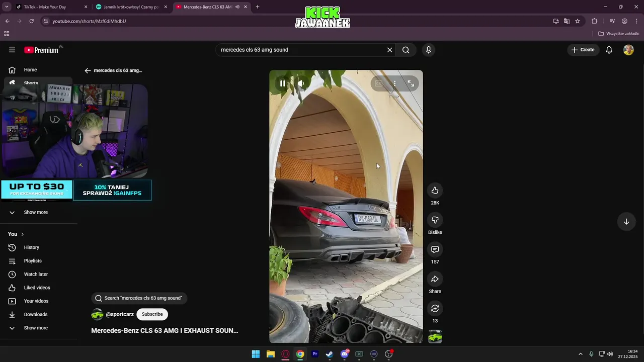Bookmark this page with the star
The height and width of the screenshot is (362, 644).
[x=578, y=21]
